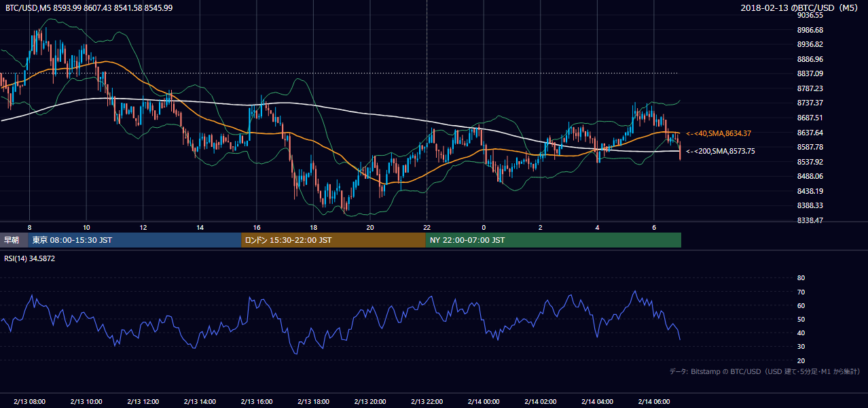868x408 pixels.
Task: Click price axis value 8737.37
Action: coord(810,103)
